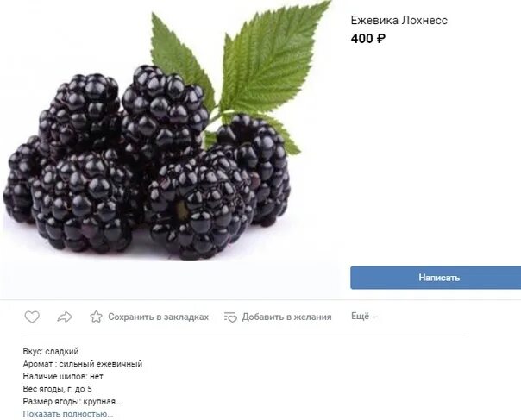Click the Ежевика Лохнесс product title
The height and width of the screenshot is (420, 521).
point(399,21)
